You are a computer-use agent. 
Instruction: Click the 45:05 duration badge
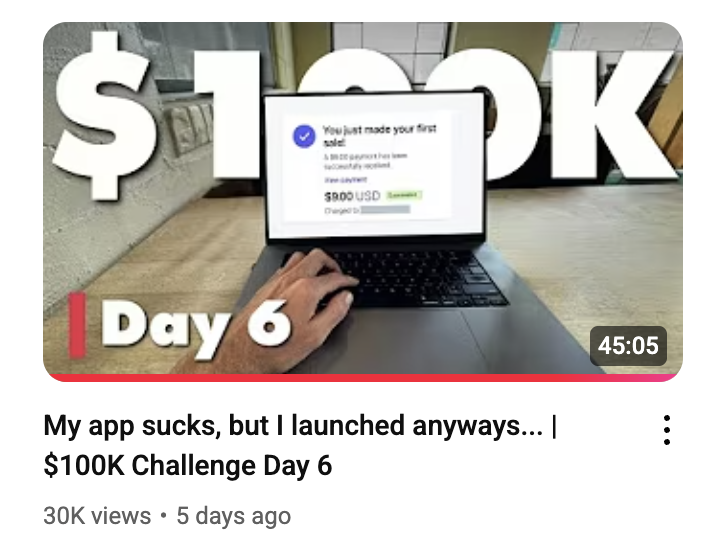coord(628,345)
